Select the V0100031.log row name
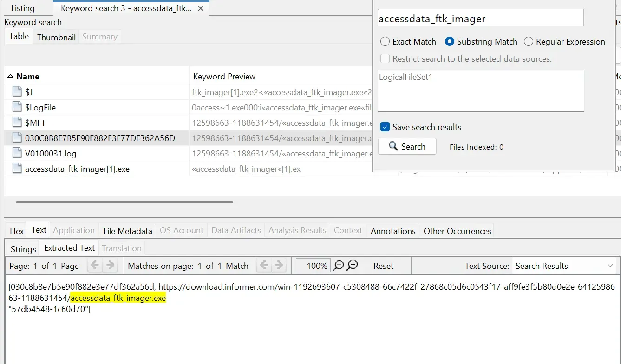 pyautogui.click(x=51, y=153)
